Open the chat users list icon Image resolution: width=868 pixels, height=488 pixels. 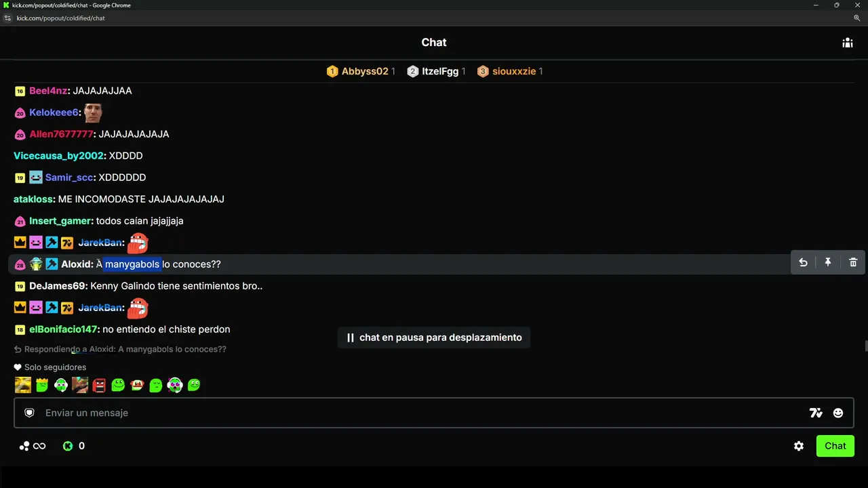(x=847, y=43)
